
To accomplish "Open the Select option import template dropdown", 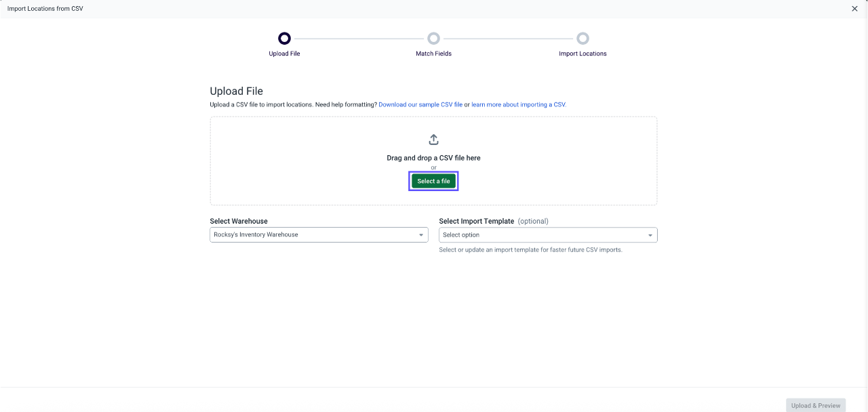I will (x=548, y=234).
